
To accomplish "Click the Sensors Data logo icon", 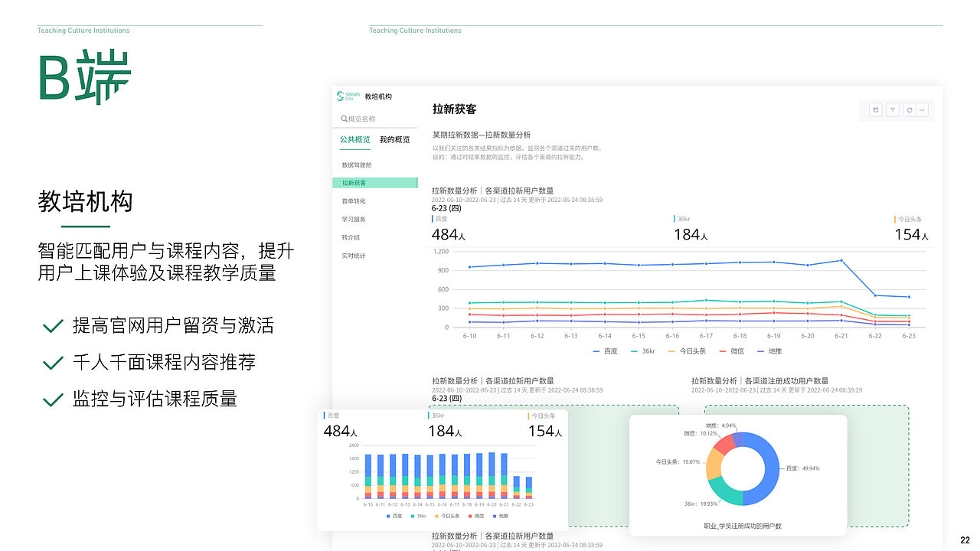I will [x=348, y=96].
